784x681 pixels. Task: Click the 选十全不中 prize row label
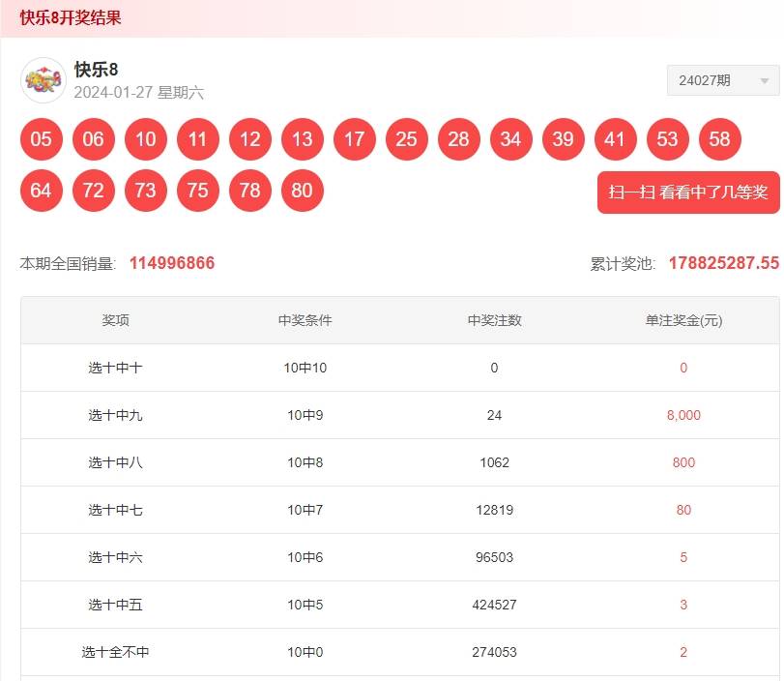tap(115, 652)
